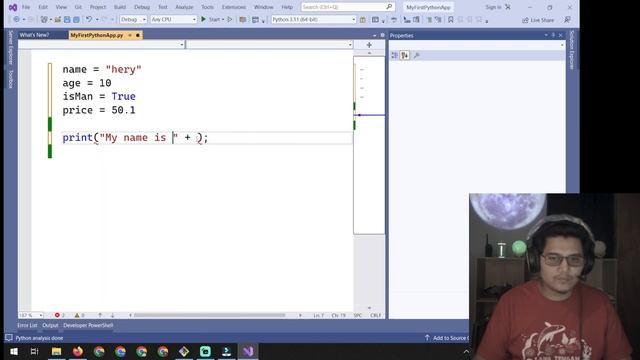
Task: Click the Save All double-disk icon
Action: coord(76,19)
